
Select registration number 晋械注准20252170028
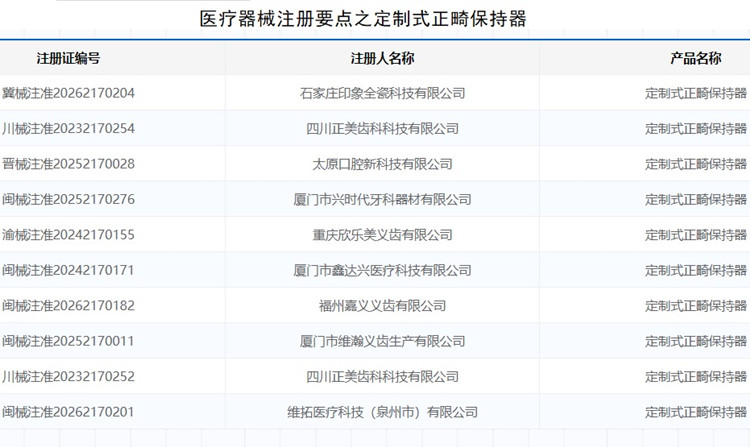[68, 164]
